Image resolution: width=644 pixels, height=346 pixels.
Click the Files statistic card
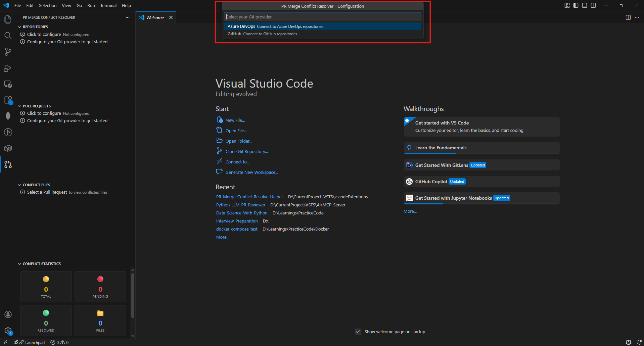tap(100, 320)
